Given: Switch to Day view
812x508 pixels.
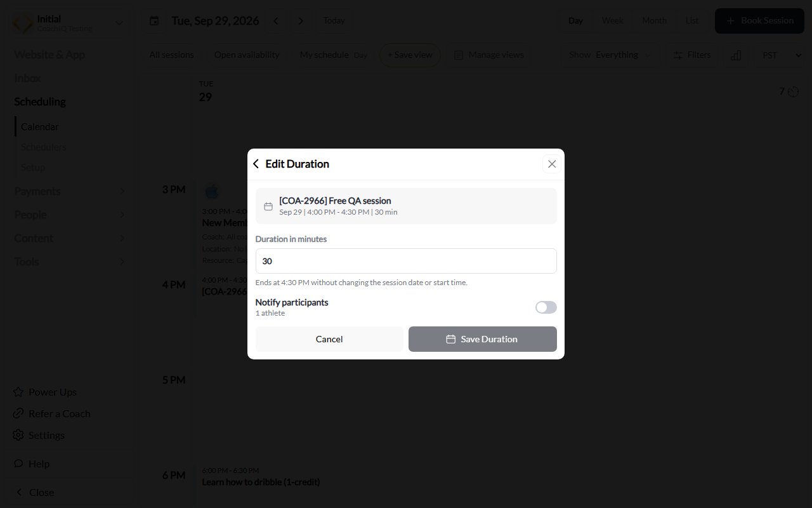Looking at the screenshot, I should 575,21.
